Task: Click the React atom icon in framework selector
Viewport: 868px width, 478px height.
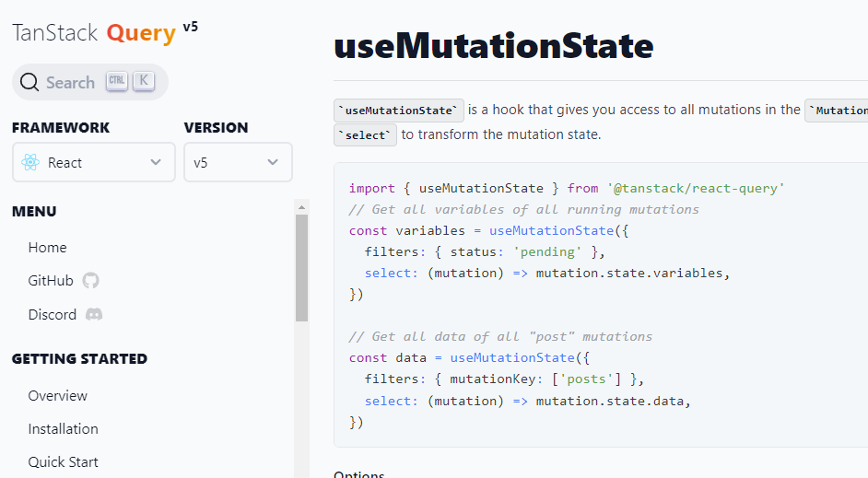Action: [x=30, y=162]
